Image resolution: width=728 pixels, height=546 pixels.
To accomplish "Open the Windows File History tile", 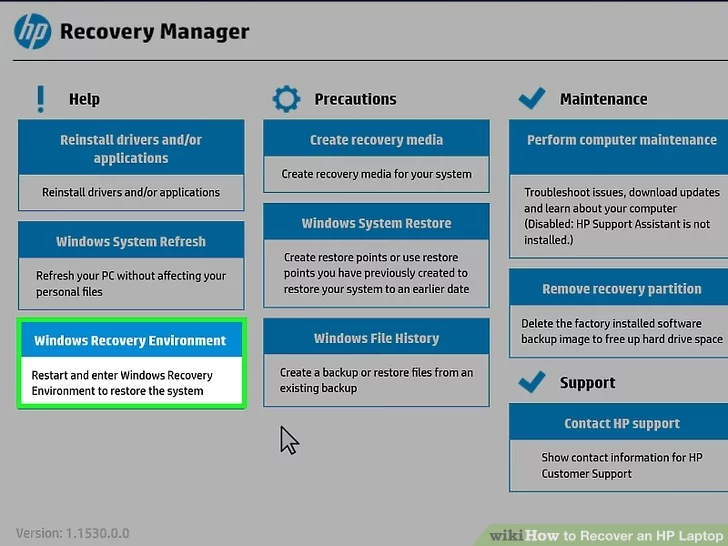I will (376, 362).
